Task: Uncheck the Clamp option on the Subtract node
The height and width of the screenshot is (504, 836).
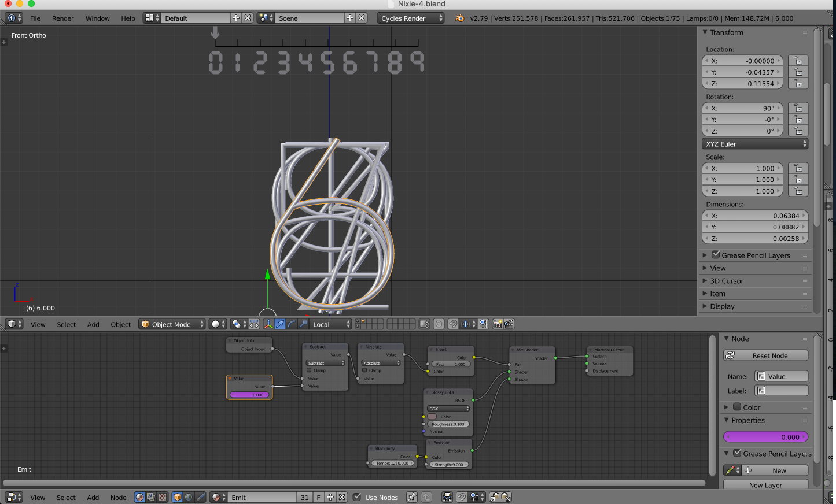Action: pyautogui.click(x=309, y=370)
